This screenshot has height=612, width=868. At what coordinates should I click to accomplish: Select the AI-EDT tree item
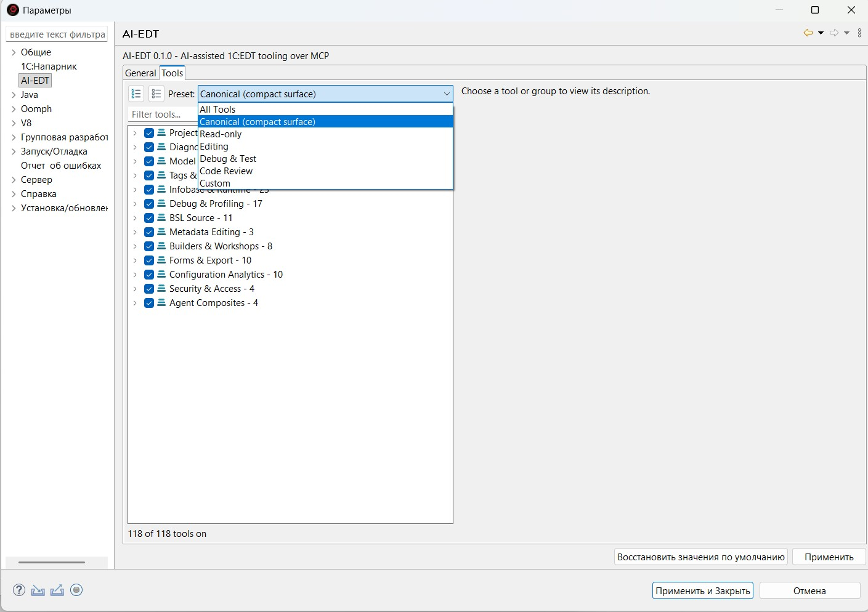point(35,81)
